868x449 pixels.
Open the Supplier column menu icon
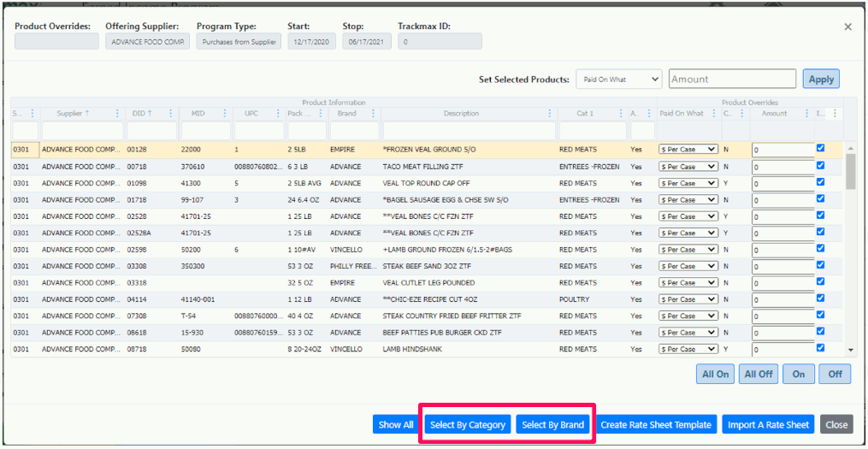(118, 114)
